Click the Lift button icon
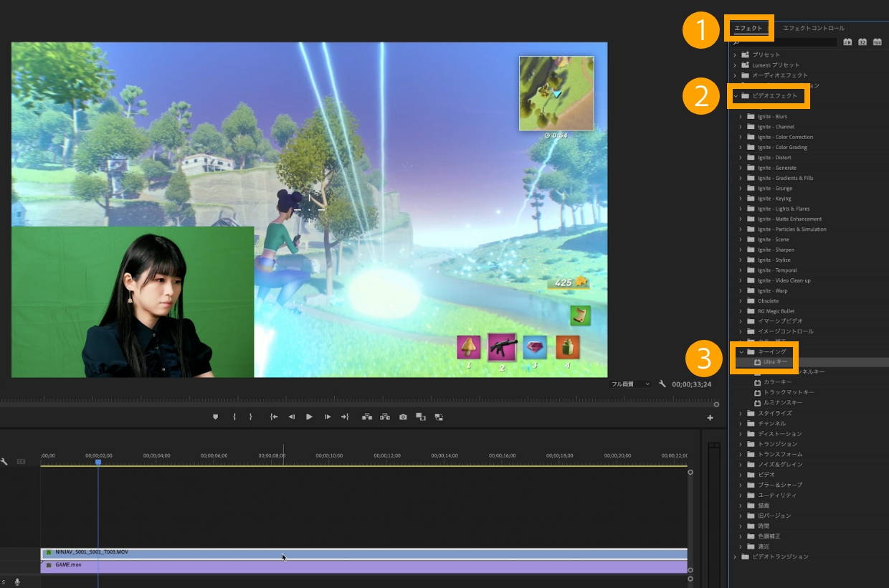The width and height of the screenshot is (889, 588). (x=367, y=417)
